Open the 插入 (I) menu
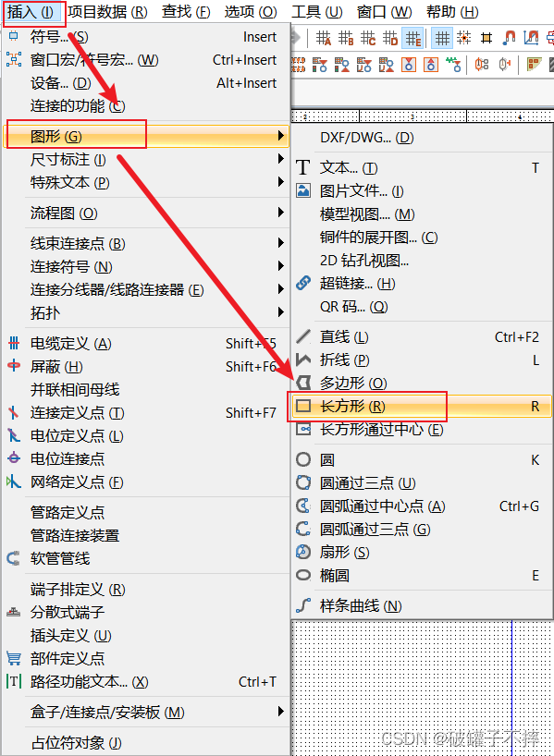The height and width of the screenshot is (756, 554). coord(31,12)
